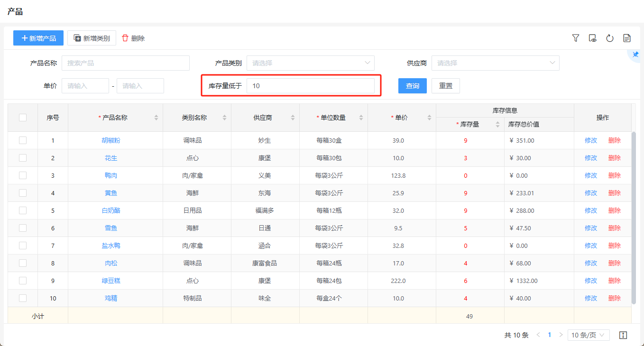Click the table vertical scrollbar
Image resolution: width=644 pixels, height=346 pixels.
pos(634,218)
